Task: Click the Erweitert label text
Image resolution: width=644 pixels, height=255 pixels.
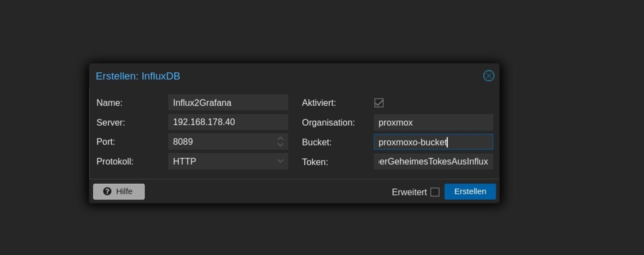Action: click(409, 192)
